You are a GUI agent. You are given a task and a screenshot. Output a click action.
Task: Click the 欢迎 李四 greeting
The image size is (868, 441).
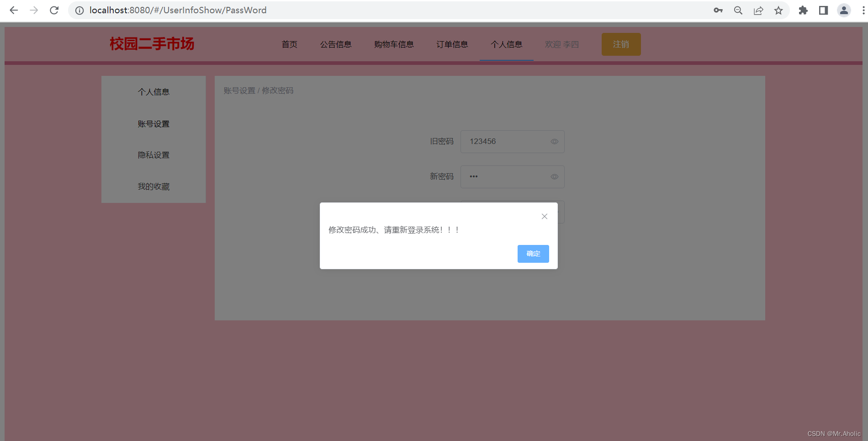(562, 44)
